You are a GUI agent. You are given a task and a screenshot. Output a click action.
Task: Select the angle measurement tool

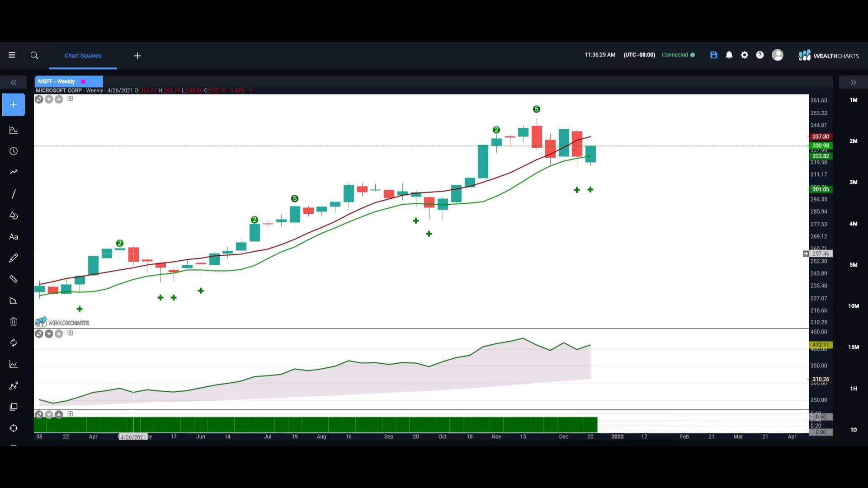pyautogui.click(x=14, y=300)
